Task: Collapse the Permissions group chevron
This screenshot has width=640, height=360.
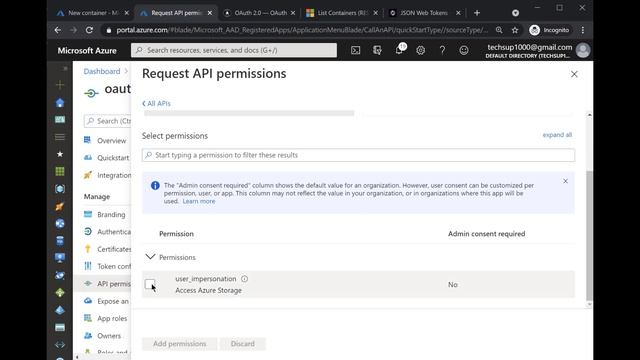Action: [150, 257]
